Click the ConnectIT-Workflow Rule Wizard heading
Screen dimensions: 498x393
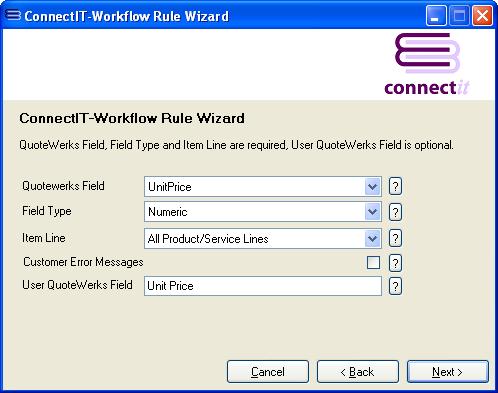(132, 118)
